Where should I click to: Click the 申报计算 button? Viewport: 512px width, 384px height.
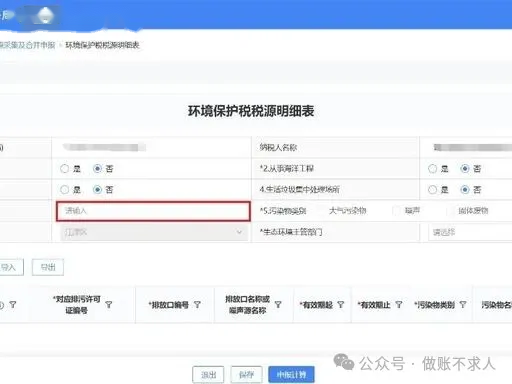coord(291,375)
